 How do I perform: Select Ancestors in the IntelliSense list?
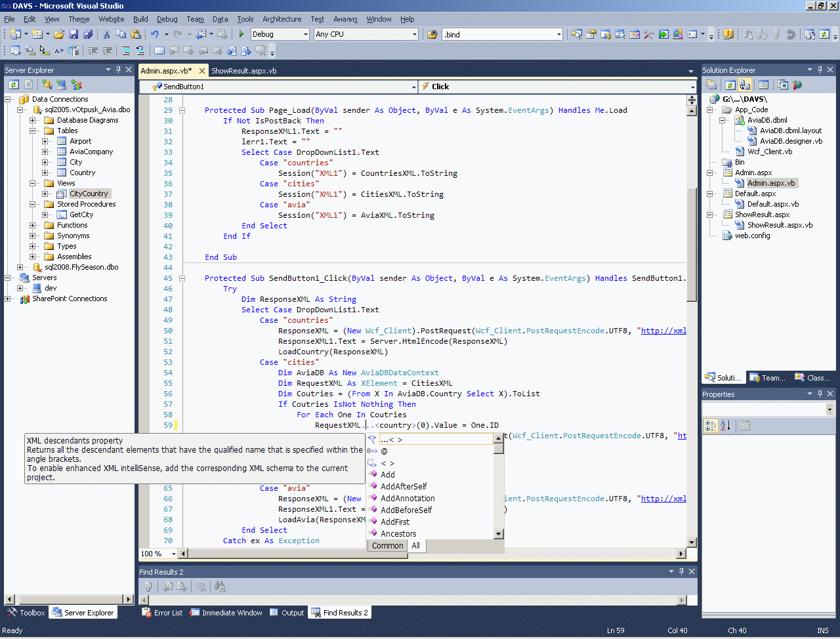[399, 533]
